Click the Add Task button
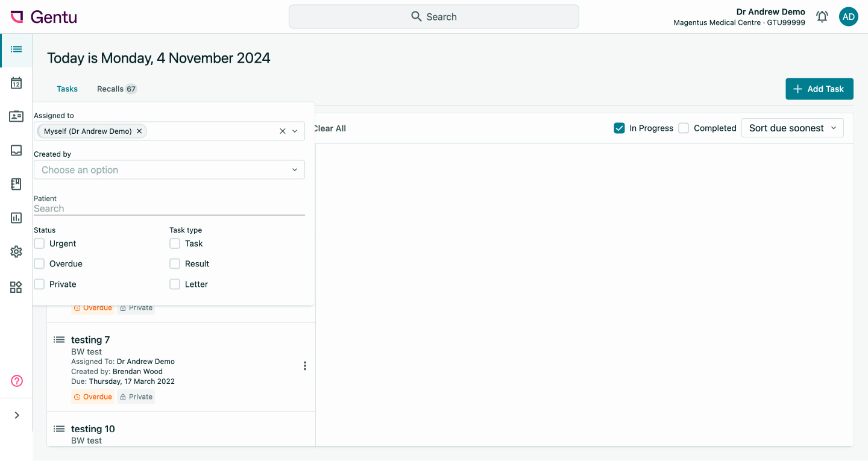Screen dimensions: 868x461 click(x=819, y=89)
